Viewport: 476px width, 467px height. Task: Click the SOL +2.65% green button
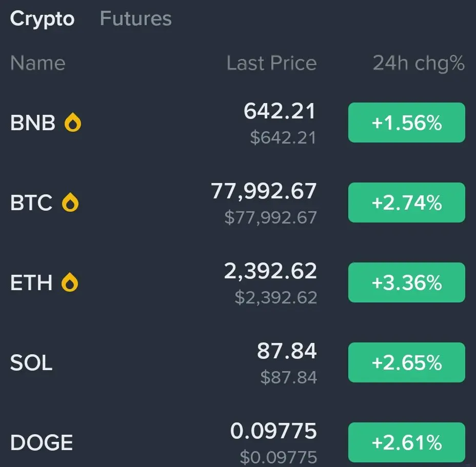(406, 362)
